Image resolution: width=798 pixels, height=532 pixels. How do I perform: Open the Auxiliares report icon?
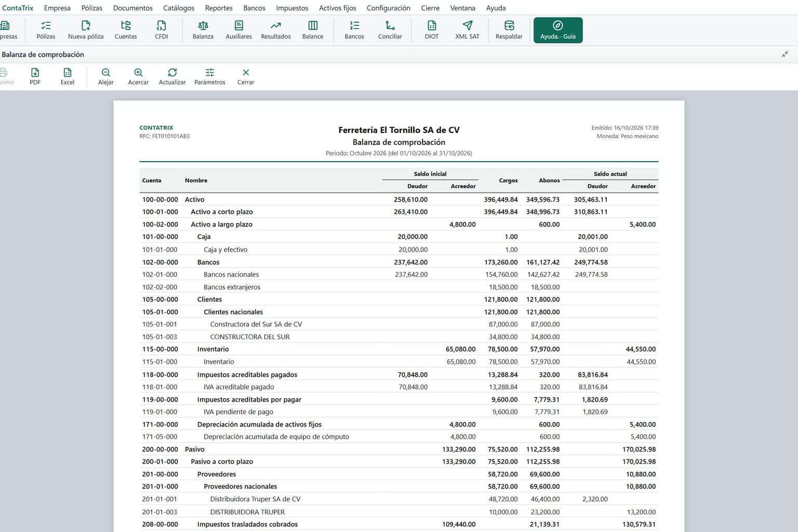pos(239,30)
